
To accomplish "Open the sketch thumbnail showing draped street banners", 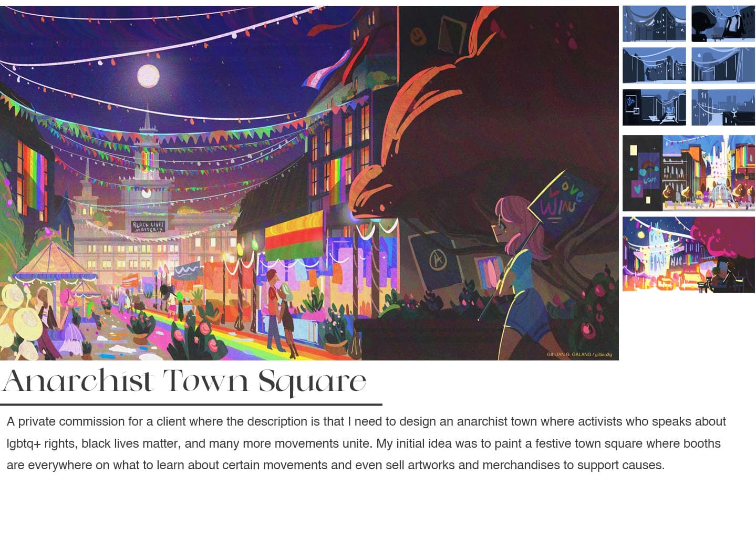I will [723, 65].
